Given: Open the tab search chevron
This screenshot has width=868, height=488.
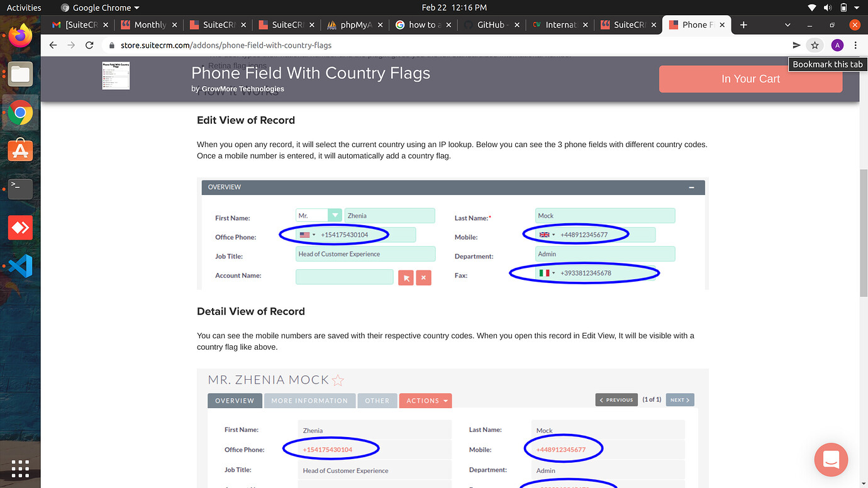Looking at the screenshot, I should click(787, 25).
